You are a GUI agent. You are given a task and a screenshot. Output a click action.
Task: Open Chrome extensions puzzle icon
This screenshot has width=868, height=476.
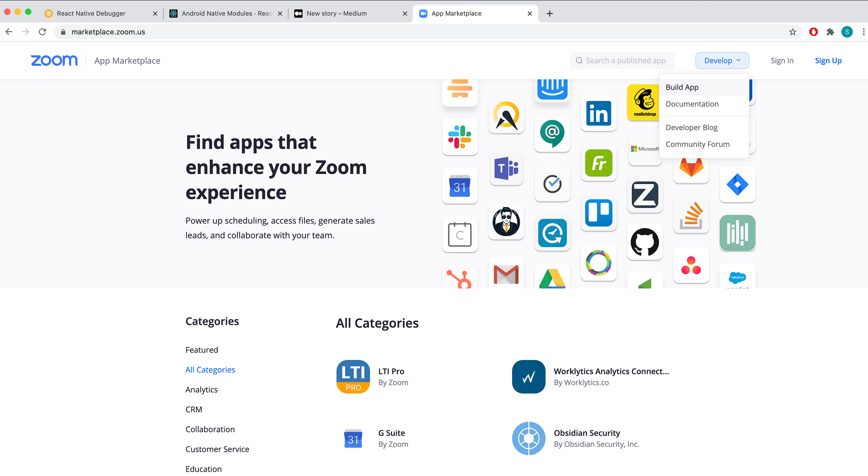pos(830,32)
